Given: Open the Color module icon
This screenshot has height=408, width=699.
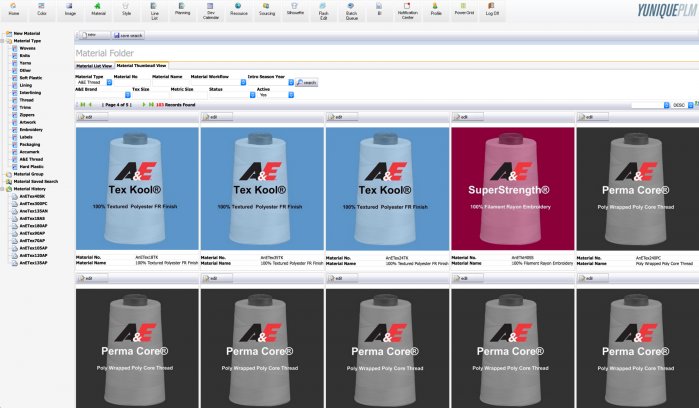Looking at the screenshot, I should (42, 9).
